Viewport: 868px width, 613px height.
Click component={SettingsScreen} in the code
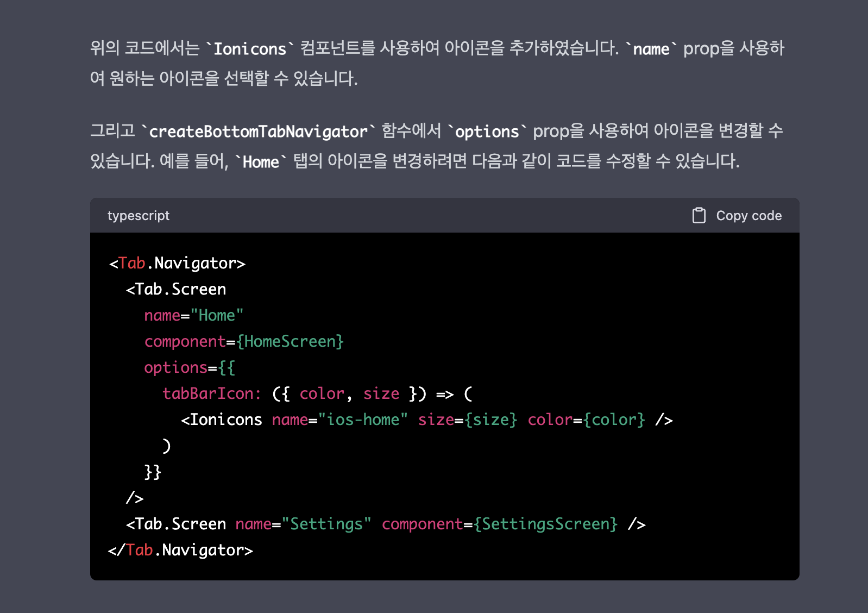point(500,524)
